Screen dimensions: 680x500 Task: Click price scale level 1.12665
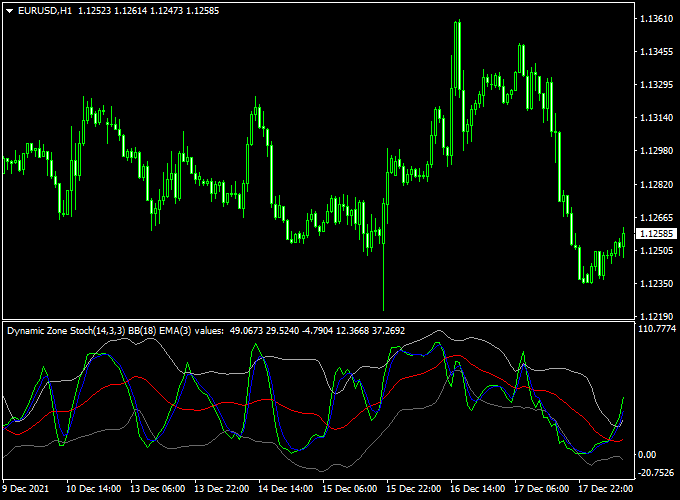(657, 218)
